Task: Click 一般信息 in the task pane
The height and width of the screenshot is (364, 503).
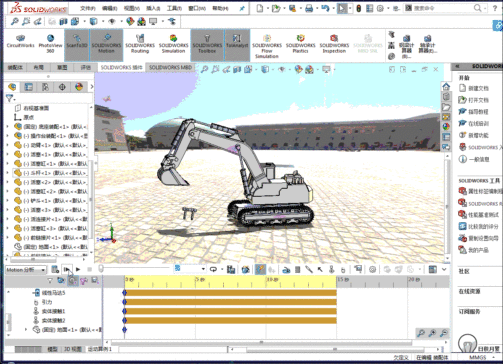Action: point(474,159)
